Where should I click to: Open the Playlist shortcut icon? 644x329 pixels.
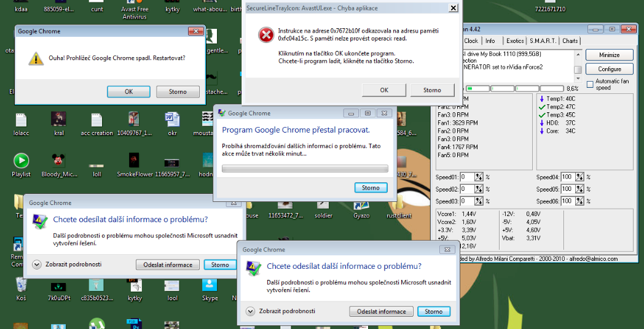[21, 165]
